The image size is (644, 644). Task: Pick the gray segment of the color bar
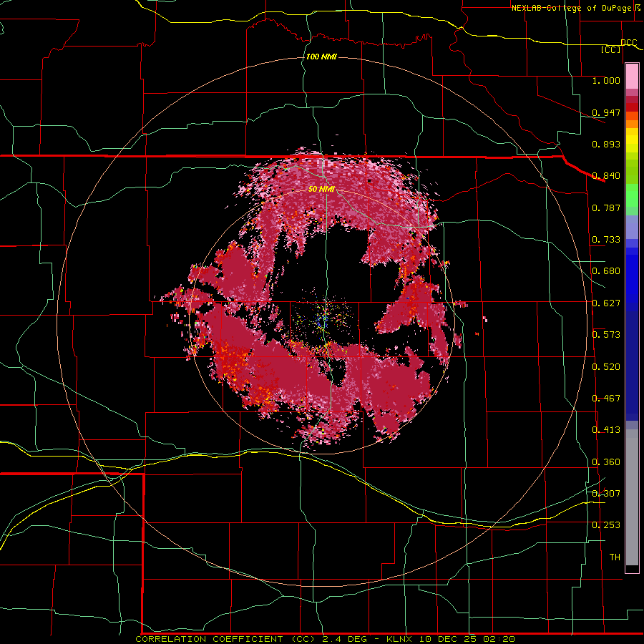[632, 497]
